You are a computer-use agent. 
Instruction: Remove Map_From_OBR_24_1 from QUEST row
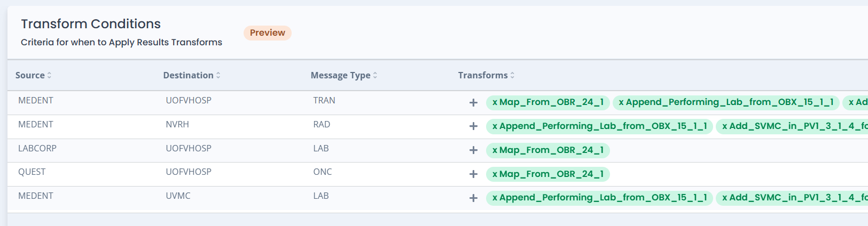(495, 174)
